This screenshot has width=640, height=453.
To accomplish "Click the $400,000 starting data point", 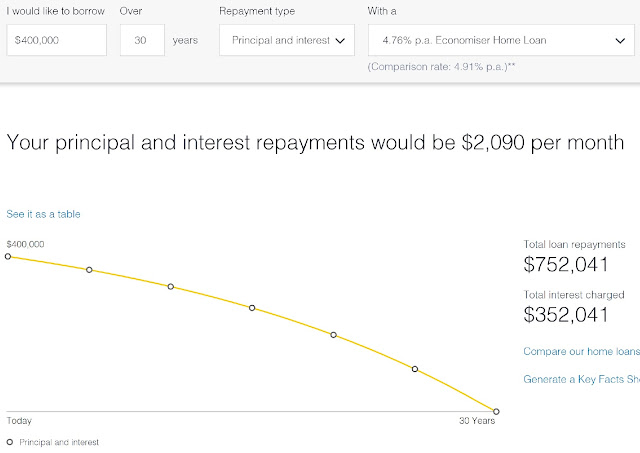I will [x=8, y=256].
